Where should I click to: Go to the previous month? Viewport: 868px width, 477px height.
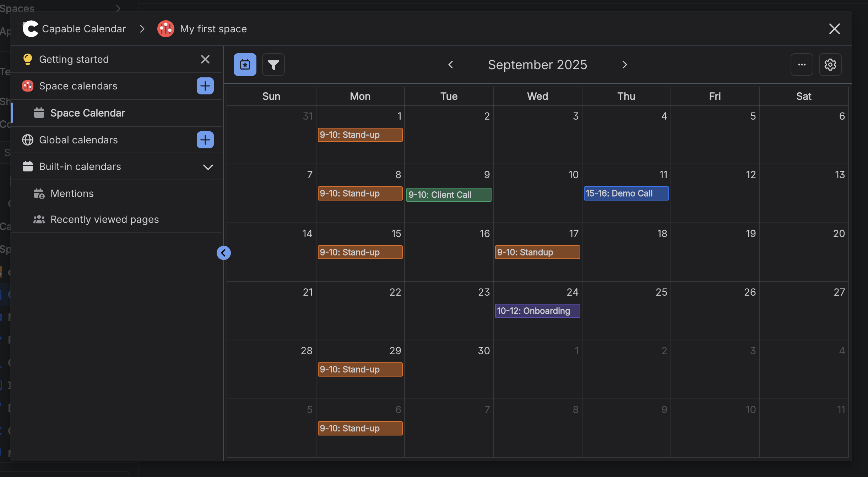[x=451, y=65]
